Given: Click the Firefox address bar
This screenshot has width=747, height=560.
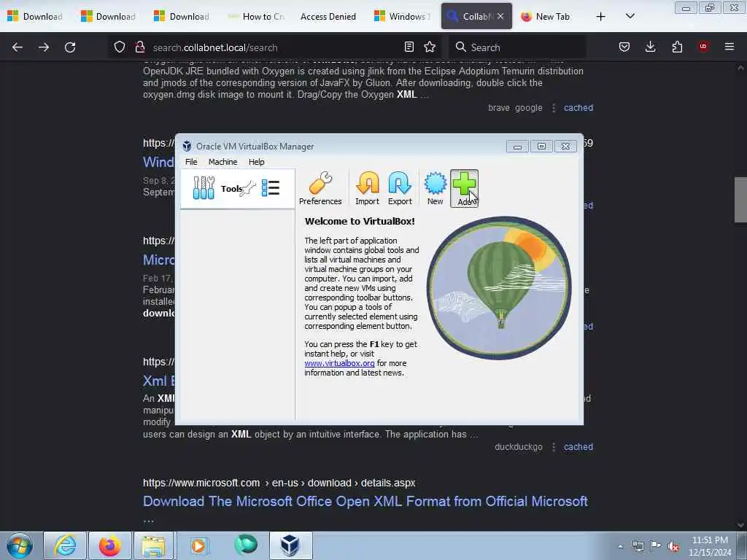Looking at the screenshot, I should pyautogui.click(x=276, y=47).
